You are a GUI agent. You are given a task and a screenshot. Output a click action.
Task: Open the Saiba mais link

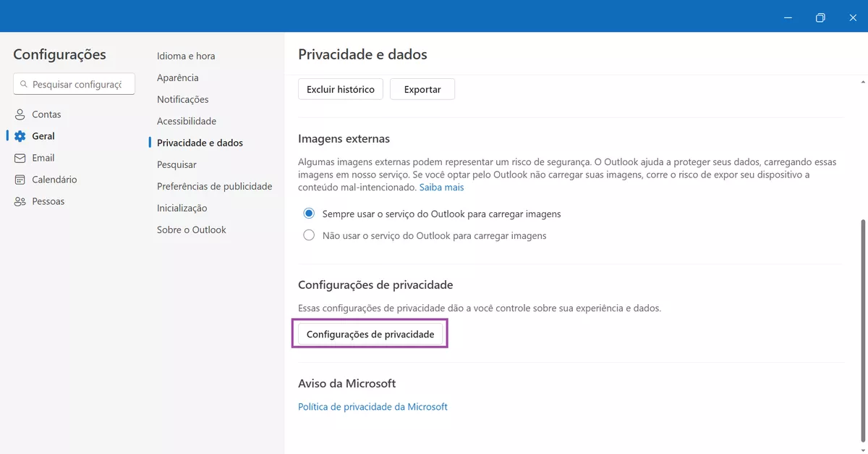click(x=441, y=187)
